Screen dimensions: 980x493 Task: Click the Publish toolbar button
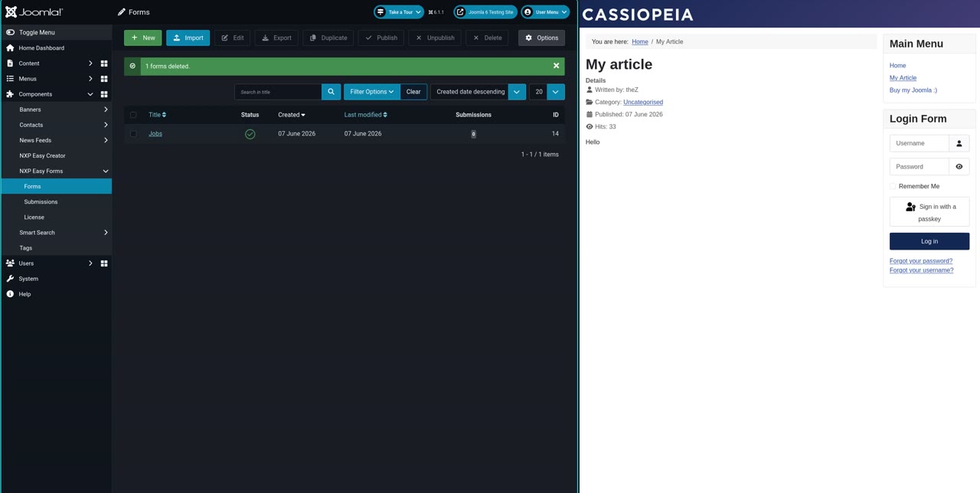point(381,38)
